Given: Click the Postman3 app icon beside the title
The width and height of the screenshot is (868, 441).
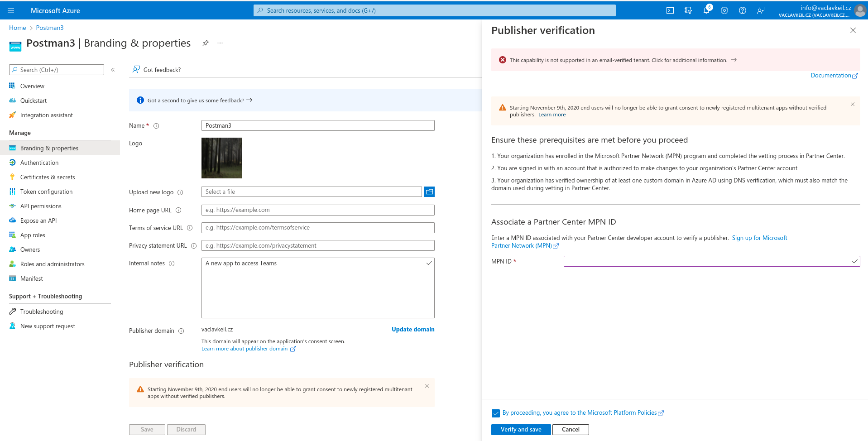Looking at the screenshot, I should (x=15, y=46).
